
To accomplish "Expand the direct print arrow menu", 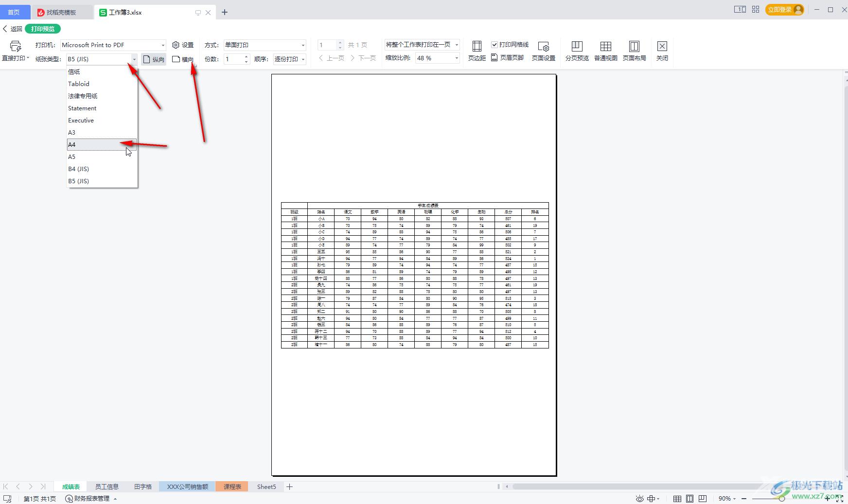I will pyautogui.click(x=28, y=58).
